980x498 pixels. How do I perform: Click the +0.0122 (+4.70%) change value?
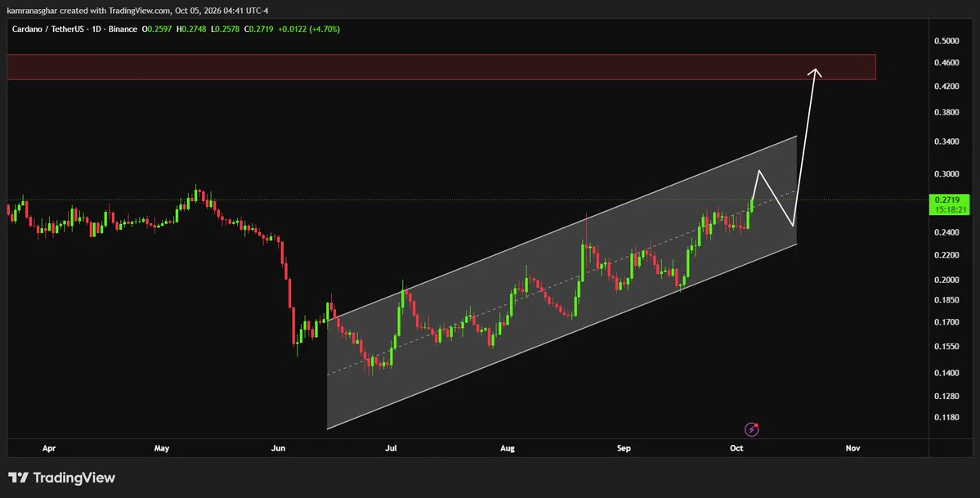309,29
